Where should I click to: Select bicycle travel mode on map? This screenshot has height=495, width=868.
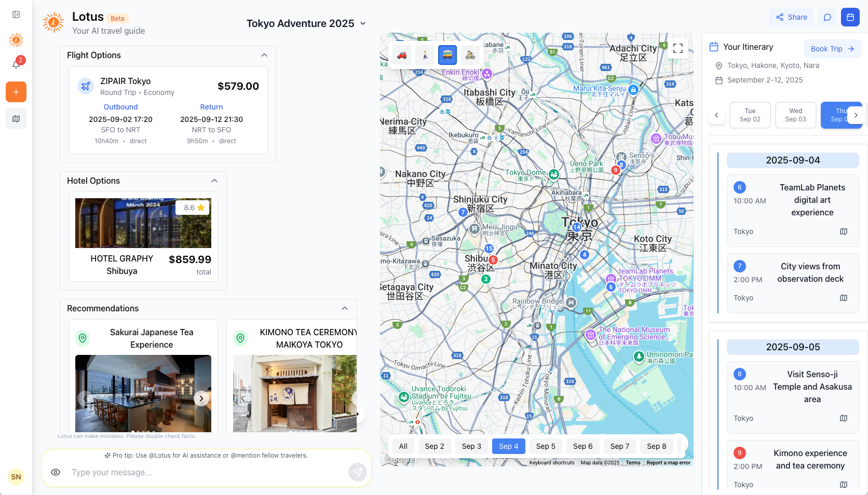(x=470, y=54)
